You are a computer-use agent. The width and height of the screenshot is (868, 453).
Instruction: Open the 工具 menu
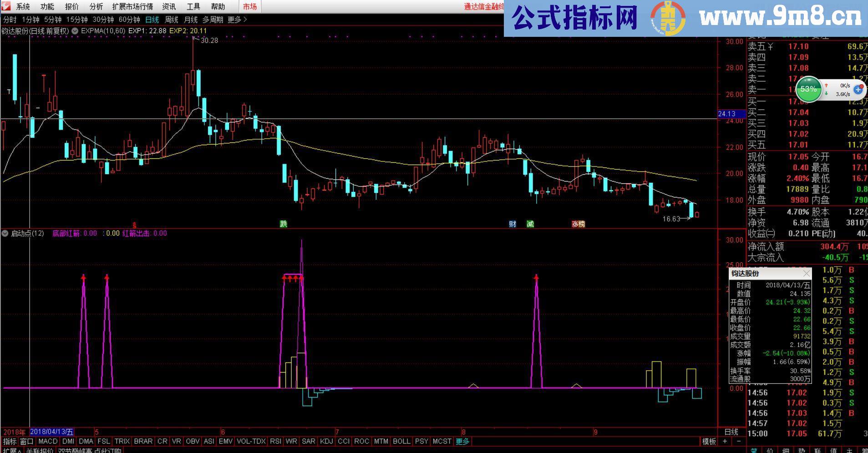(x=193, y=6)
